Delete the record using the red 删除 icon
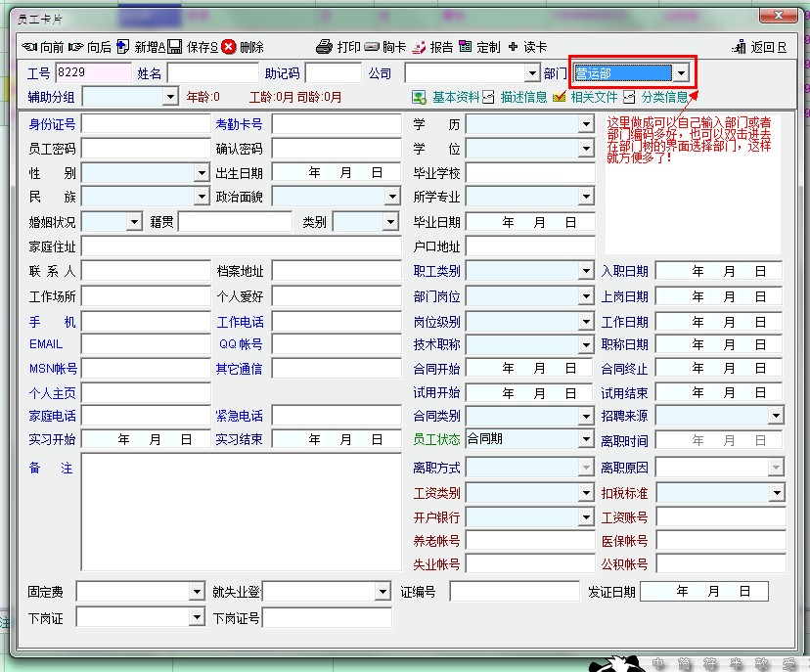This screenshot has width=810, height=672. [x=229, y=46]
